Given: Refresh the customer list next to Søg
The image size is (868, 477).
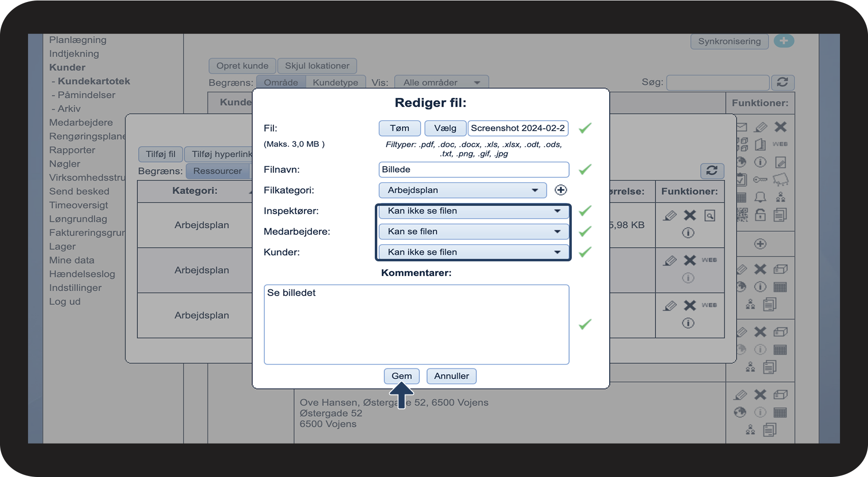Looking at the screenshot, I should tap(783, 83).
